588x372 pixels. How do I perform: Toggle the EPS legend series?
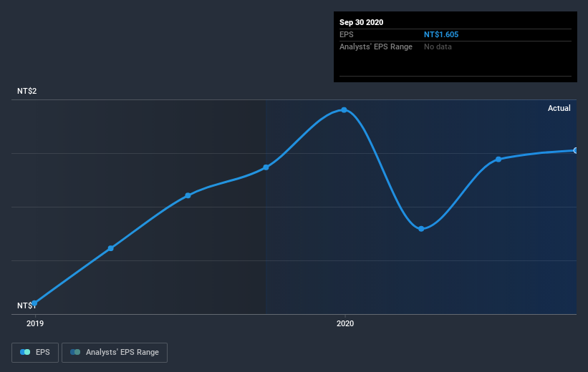coord(35,352)
